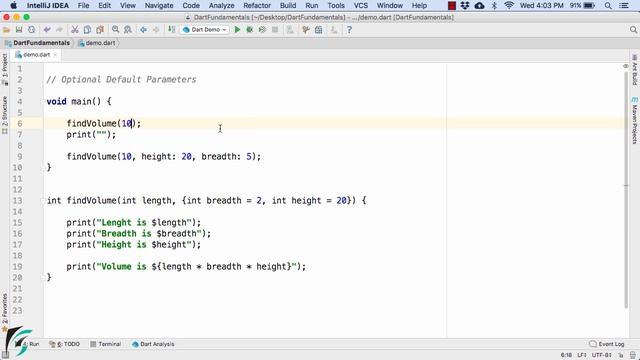Click demo.dart breadcrumb in navigation bar

97,43
